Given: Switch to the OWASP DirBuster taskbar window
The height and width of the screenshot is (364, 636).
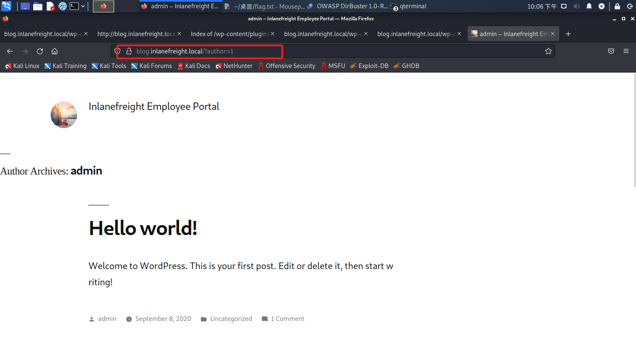Looking at the screenshot, I should coord(347,6).
